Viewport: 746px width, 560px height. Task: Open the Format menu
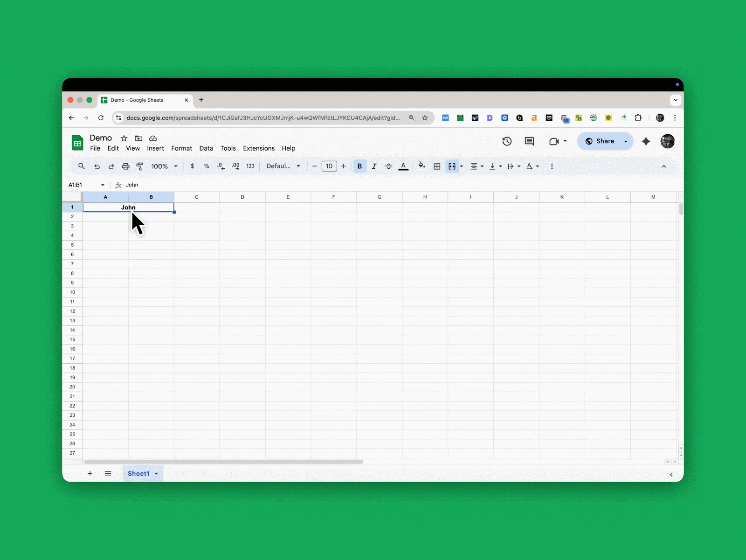click(x=181, y=148)
